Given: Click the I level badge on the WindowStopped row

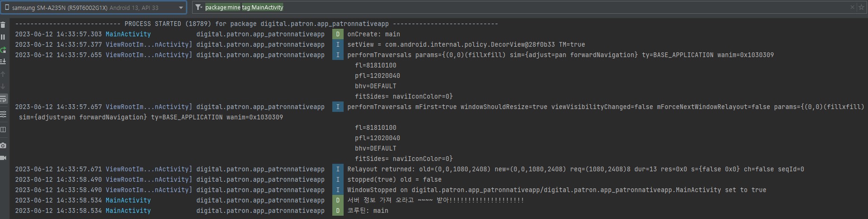Looking at the screenshot, I should [338, 190].
